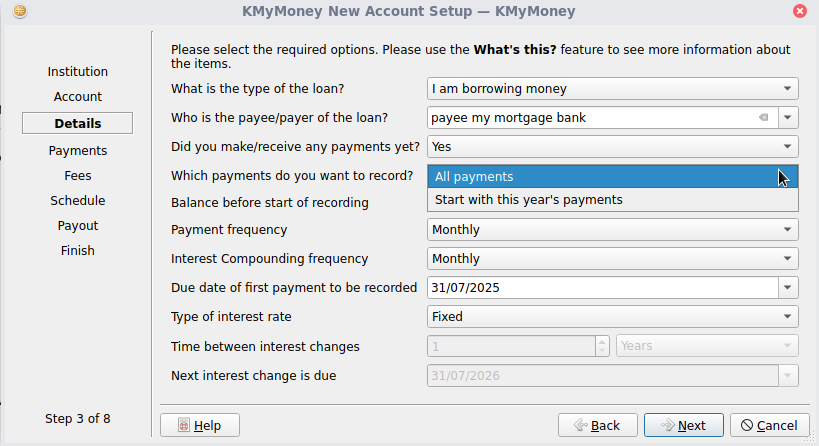Close the New Account Setup window
The height and width of the screenshot is (446, 819).
[x=799, y=11]
